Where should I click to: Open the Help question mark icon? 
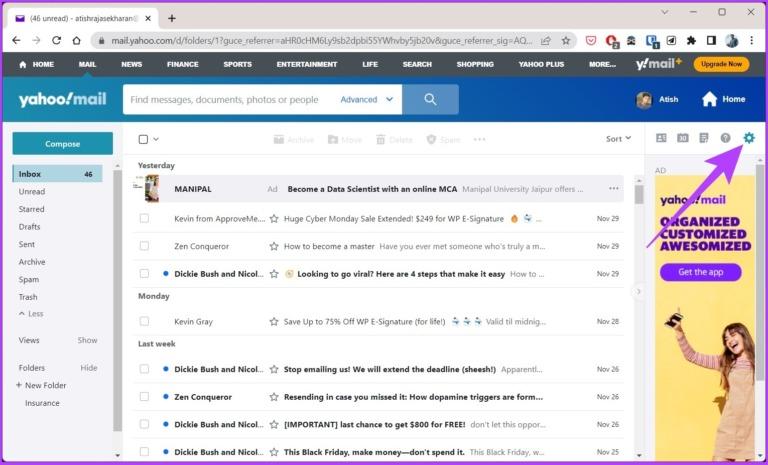coord(725,138)
